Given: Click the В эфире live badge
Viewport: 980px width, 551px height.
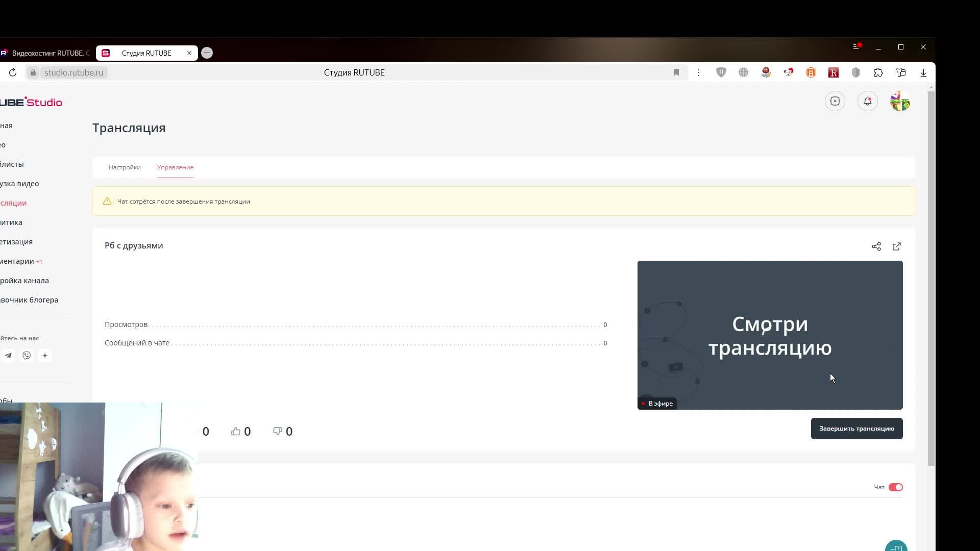Looking at the screenshot, I should point(657,404).
